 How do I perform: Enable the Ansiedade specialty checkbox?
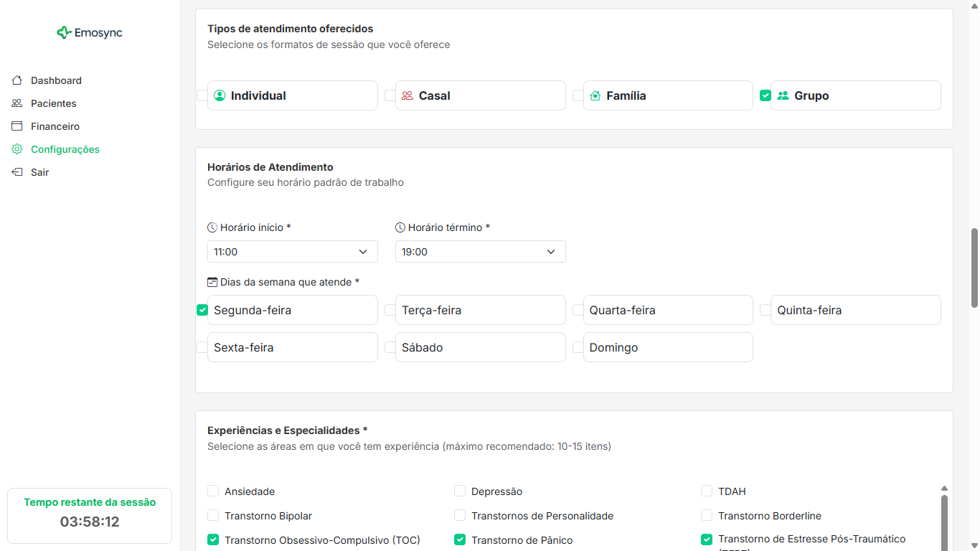213,491
